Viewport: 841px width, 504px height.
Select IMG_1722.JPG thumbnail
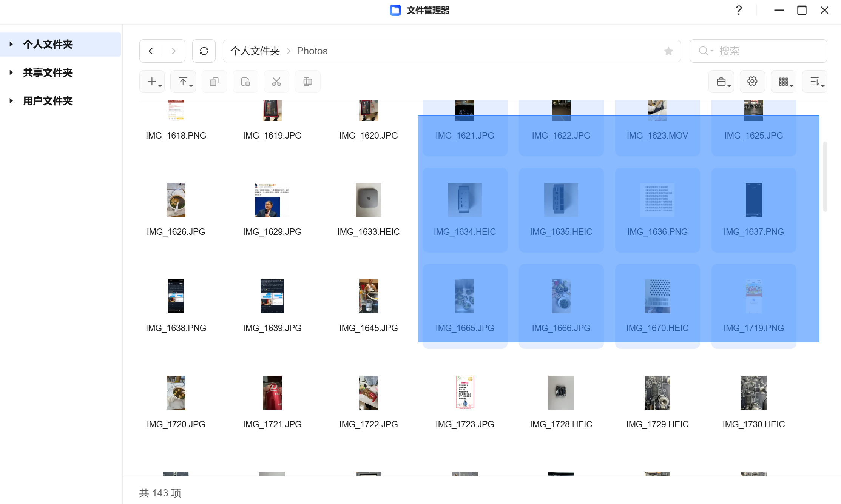[369, 393]
